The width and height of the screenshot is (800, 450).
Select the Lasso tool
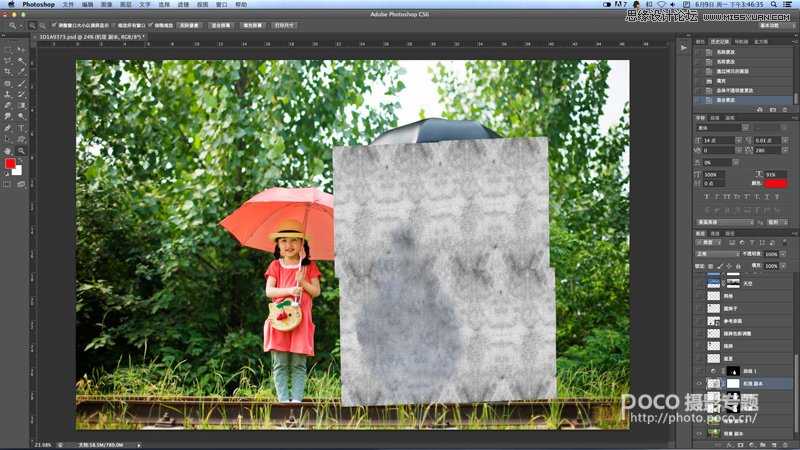(x=8, y=61)
